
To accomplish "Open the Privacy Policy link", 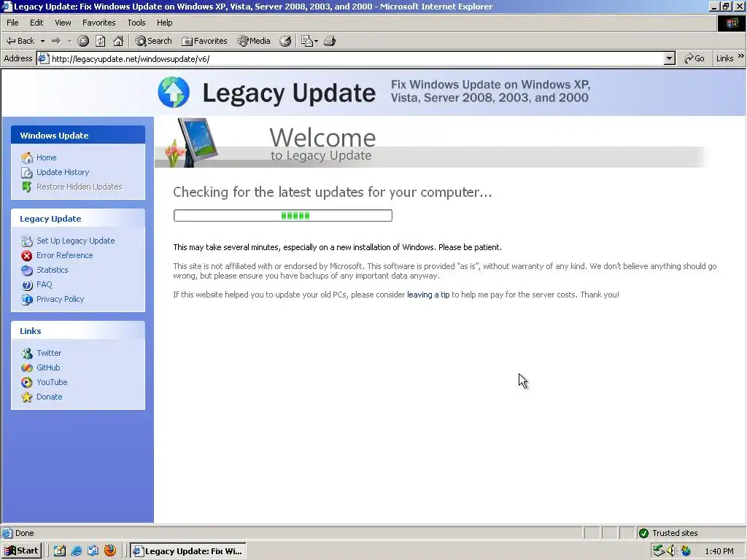I will [60, 299].
